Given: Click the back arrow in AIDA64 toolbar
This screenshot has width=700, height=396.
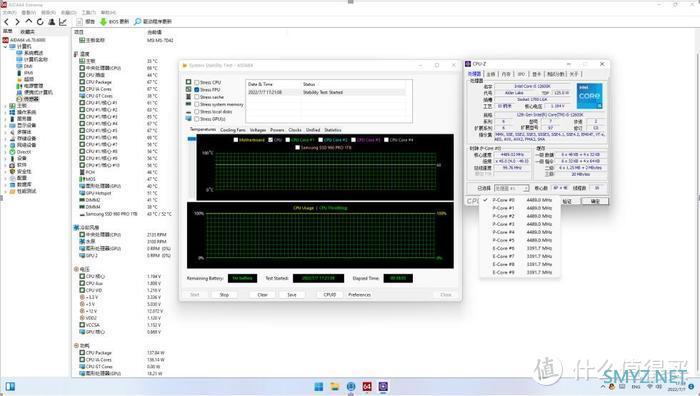Looking at the screenshot, I should [7, 21].
